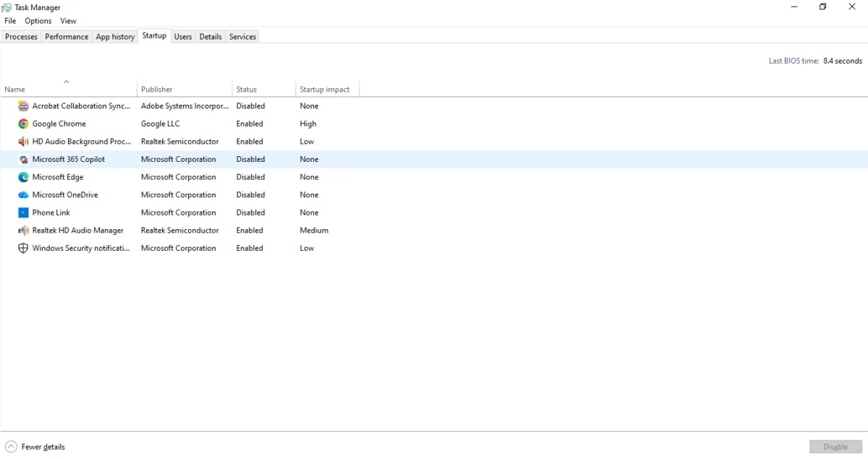
Task: Restore down the Task Manager window
Action: pos(823,7)
